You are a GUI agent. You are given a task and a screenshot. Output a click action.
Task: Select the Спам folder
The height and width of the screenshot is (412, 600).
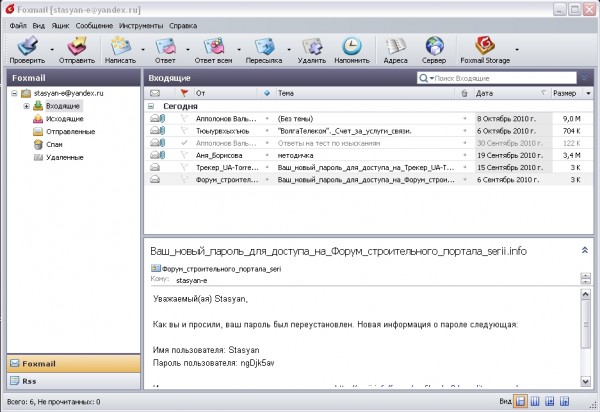54,145
